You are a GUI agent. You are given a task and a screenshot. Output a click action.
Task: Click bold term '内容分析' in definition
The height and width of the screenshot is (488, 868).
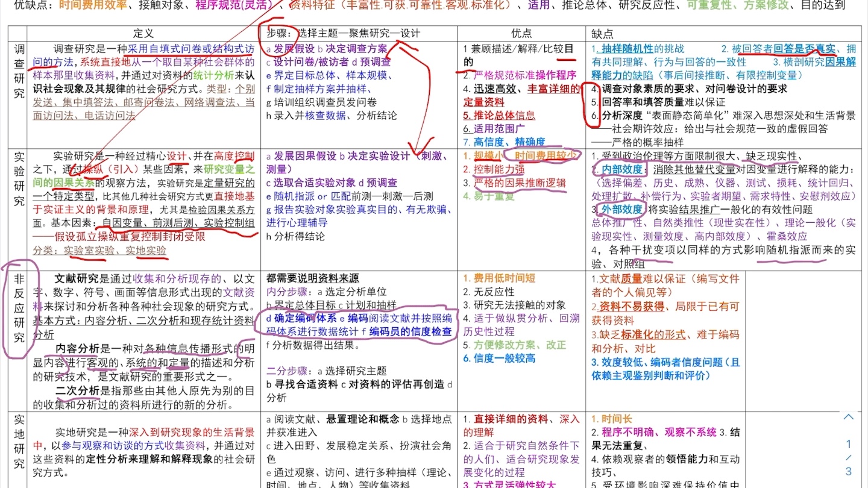[77, 348]
